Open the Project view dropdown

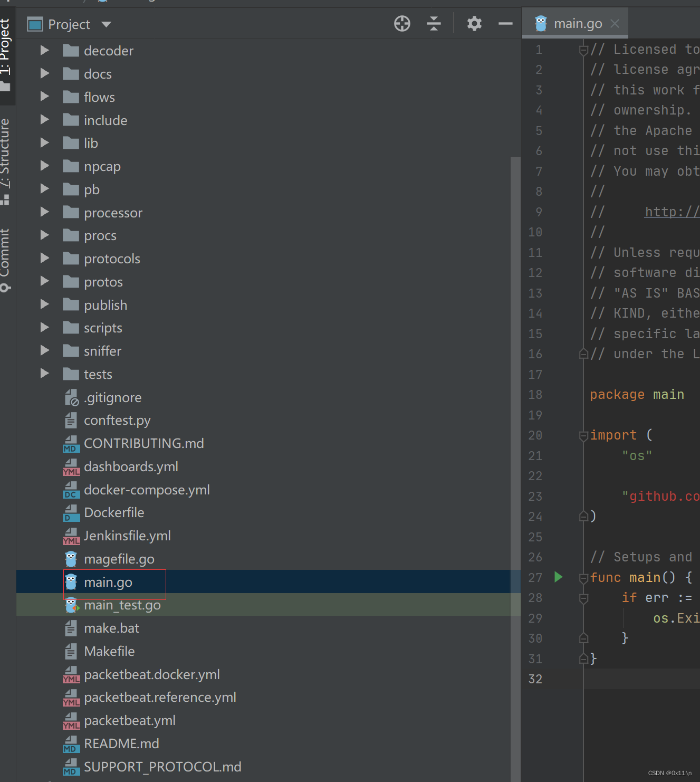105,24
